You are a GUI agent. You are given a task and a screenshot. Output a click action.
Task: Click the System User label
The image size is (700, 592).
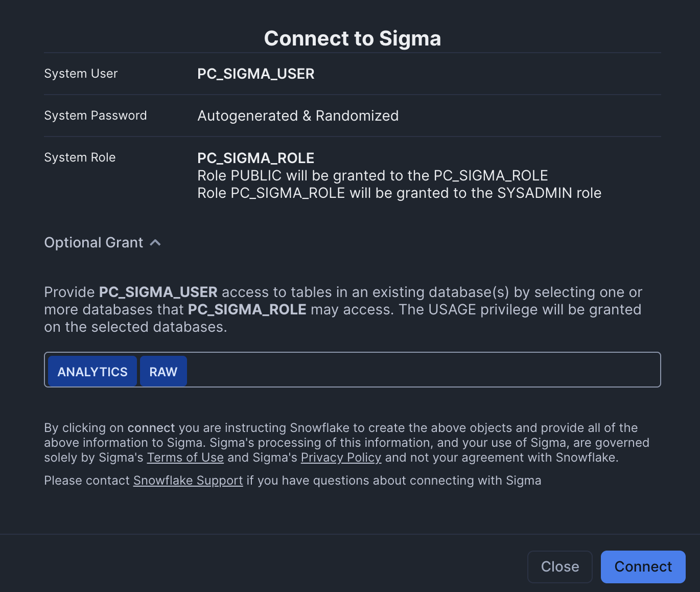(x=81, y=74)
